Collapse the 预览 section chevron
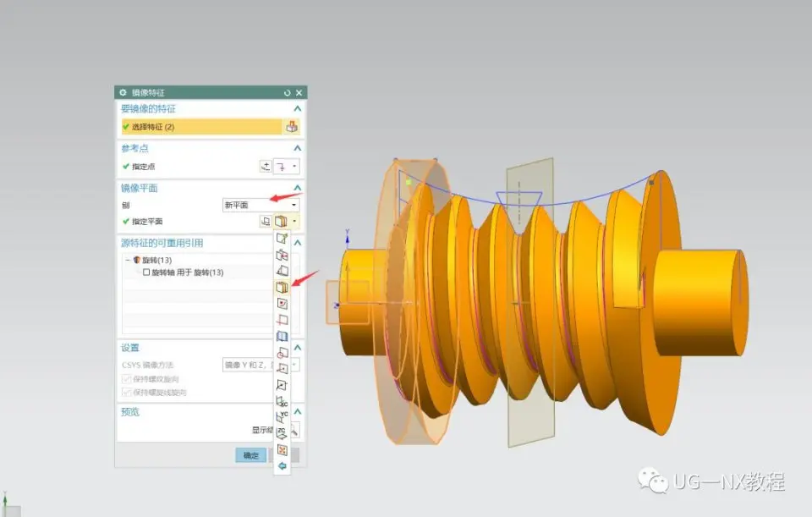This screenshot has height=517, width=812. coord(297,411)
